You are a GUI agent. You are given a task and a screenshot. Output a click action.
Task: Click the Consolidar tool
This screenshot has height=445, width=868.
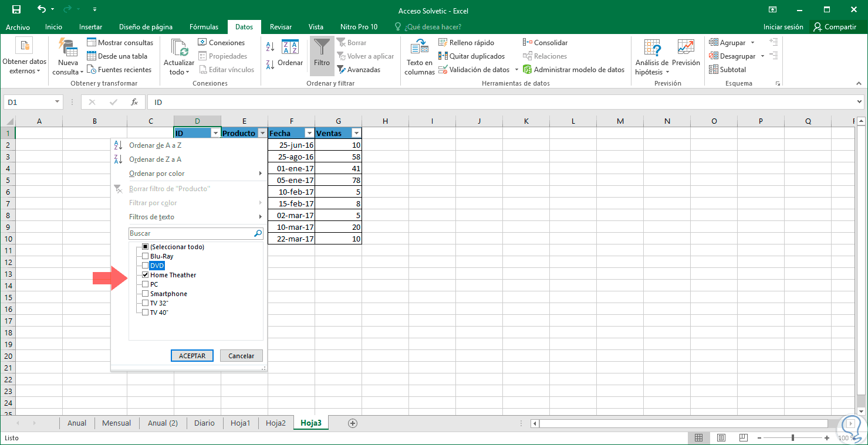click(x=545, y=43)
